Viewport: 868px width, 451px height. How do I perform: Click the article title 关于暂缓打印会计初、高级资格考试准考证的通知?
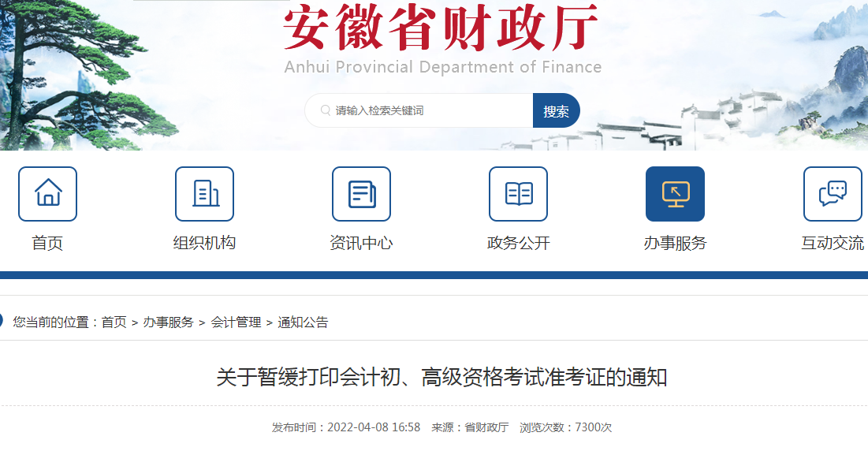pyautogui.click(x=441, y=378)
